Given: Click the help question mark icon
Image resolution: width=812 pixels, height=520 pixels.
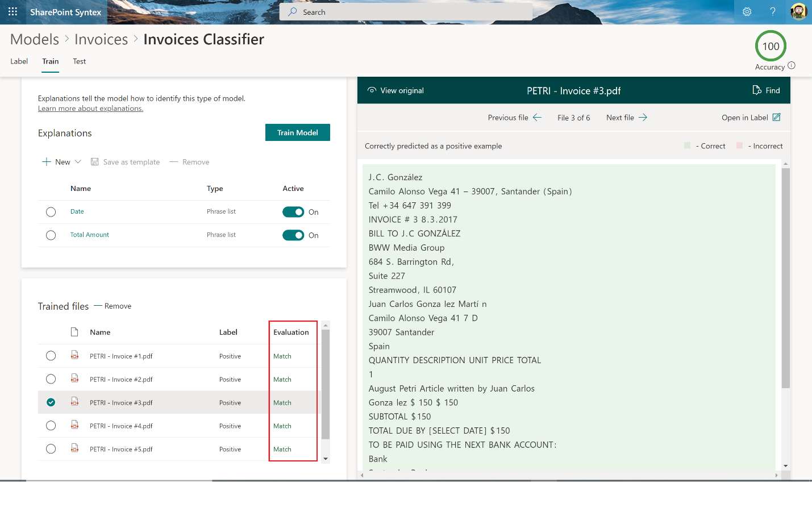Looking at the screenshot, I should tap(772, 12).
